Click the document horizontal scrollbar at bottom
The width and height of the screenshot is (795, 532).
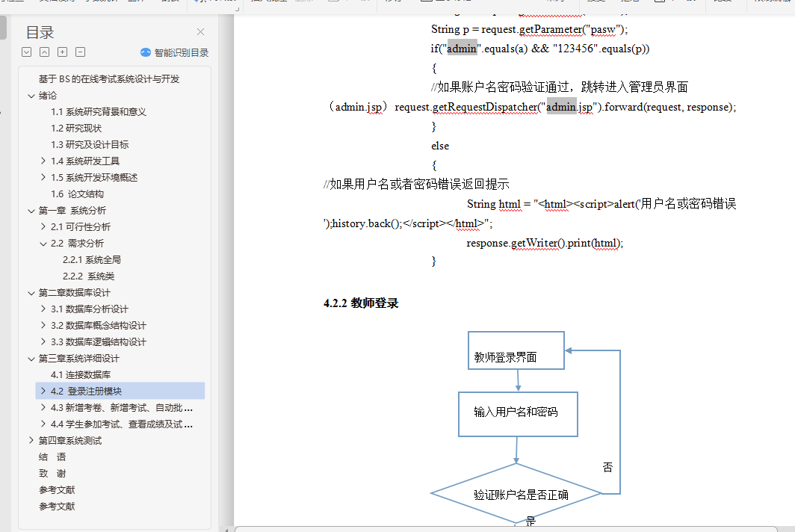(x=506, y=529)
